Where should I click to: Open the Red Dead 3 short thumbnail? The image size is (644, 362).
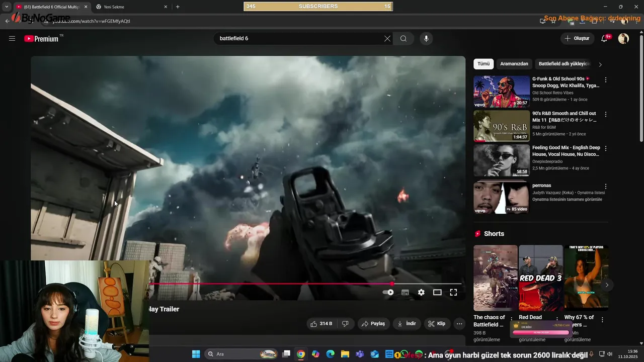541,278
